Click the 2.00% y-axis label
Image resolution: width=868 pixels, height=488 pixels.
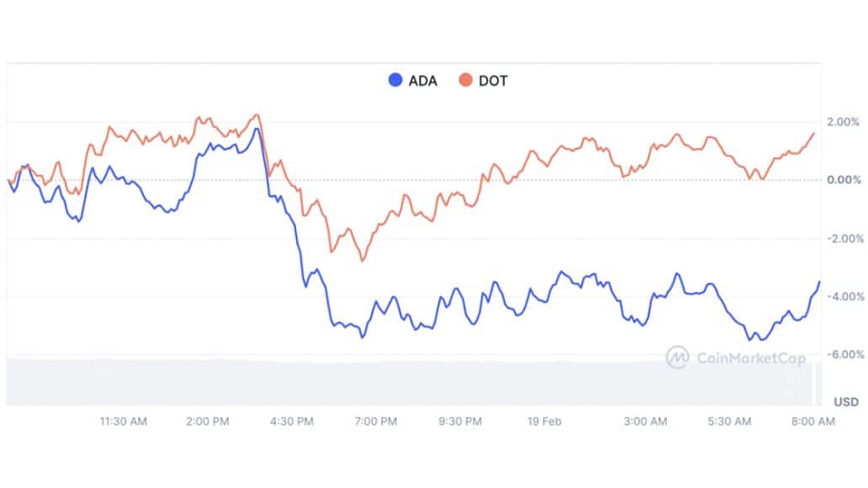point(843,122)
